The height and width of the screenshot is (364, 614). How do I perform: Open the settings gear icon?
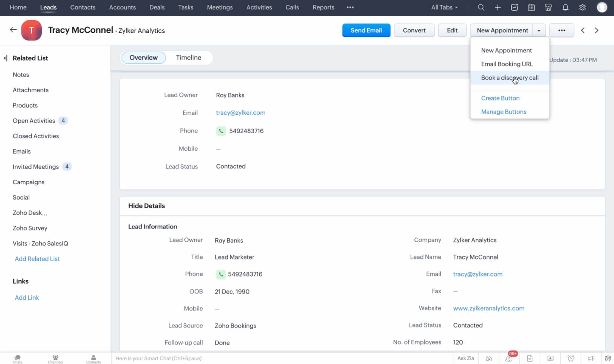(x=583, y=7)
